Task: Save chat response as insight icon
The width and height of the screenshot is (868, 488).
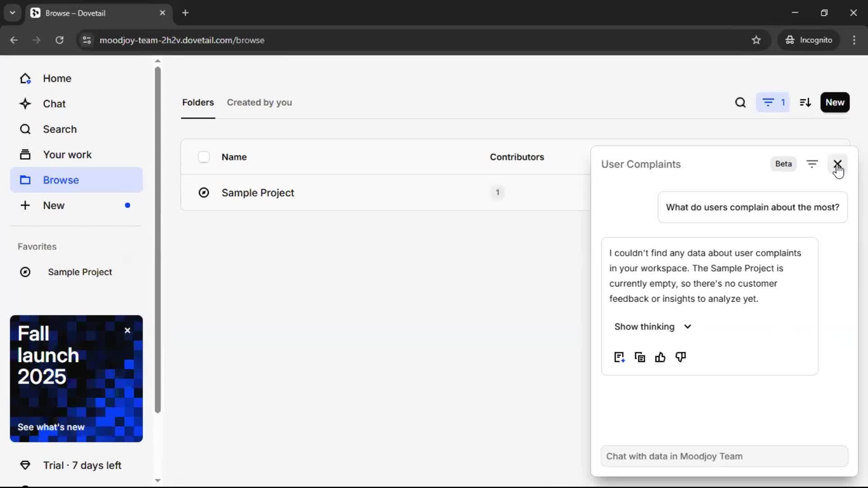Action: [619, 357]
